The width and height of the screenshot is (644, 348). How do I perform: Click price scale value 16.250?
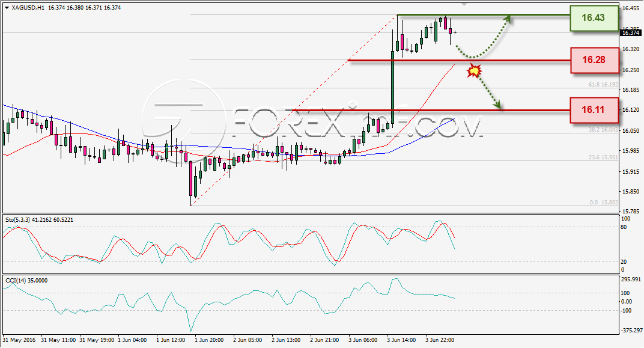pyautogui.click(x=630, y=70)
